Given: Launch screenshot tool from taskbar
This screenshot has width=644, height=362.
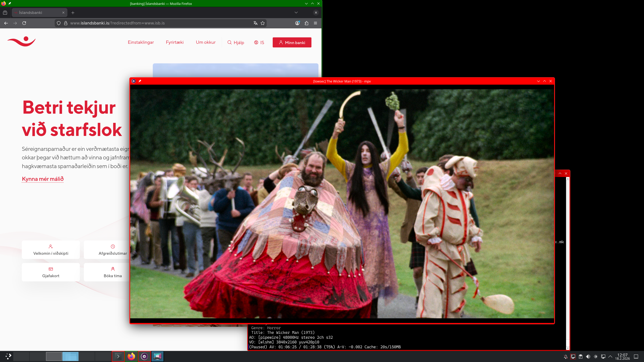Looking at the screenshot, I should point(157,356).
